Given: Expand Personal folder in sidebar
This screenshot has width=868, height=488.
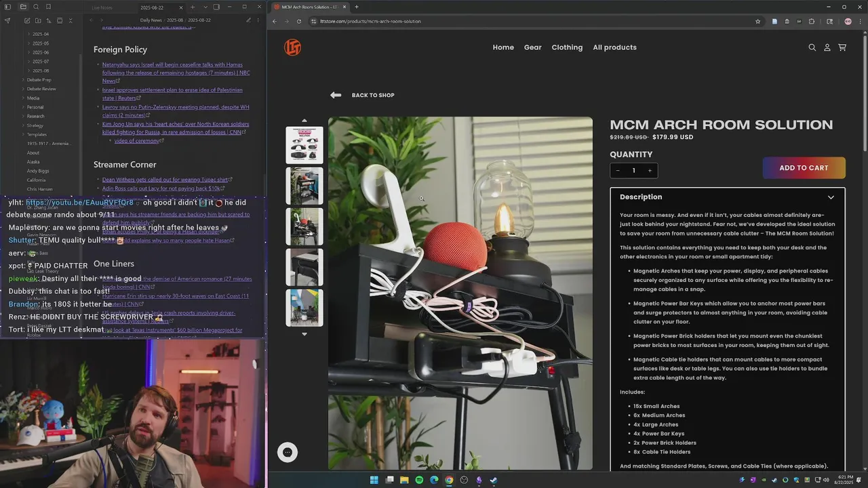Looking at the screenshot, I should pos(35,107).
